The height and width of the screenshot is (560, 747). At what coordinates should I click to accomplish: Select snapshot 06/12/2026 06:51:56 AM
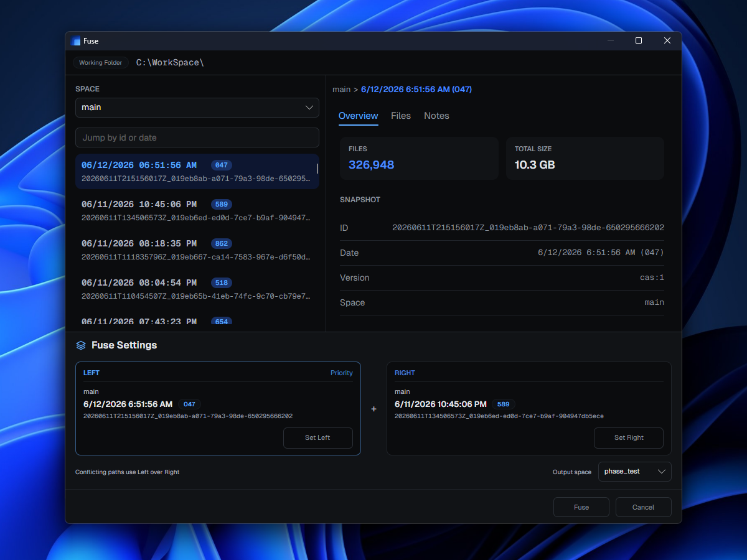[197, 172]
